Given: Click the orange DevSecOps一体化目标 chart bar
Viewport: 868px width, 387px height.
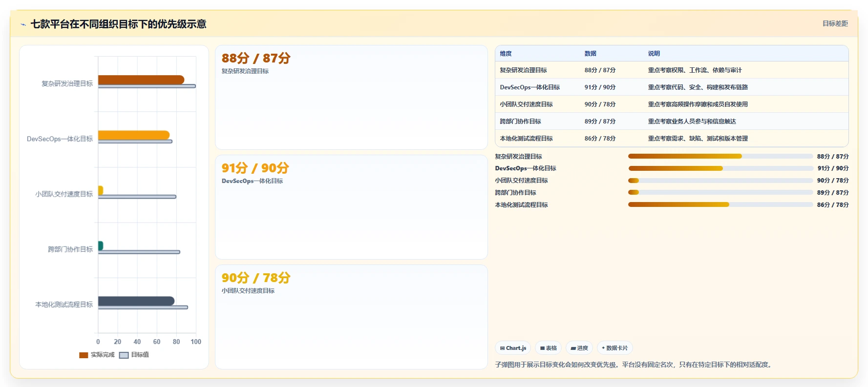Looking at the screenshot, I should pyautogui.click(x=134, y=135).
